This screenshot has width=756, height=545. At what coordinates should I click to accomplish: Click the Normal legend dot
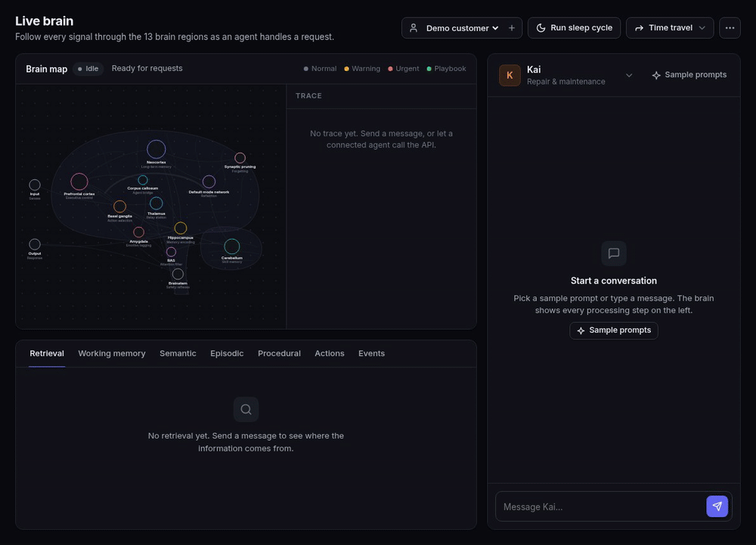(305, 69)
